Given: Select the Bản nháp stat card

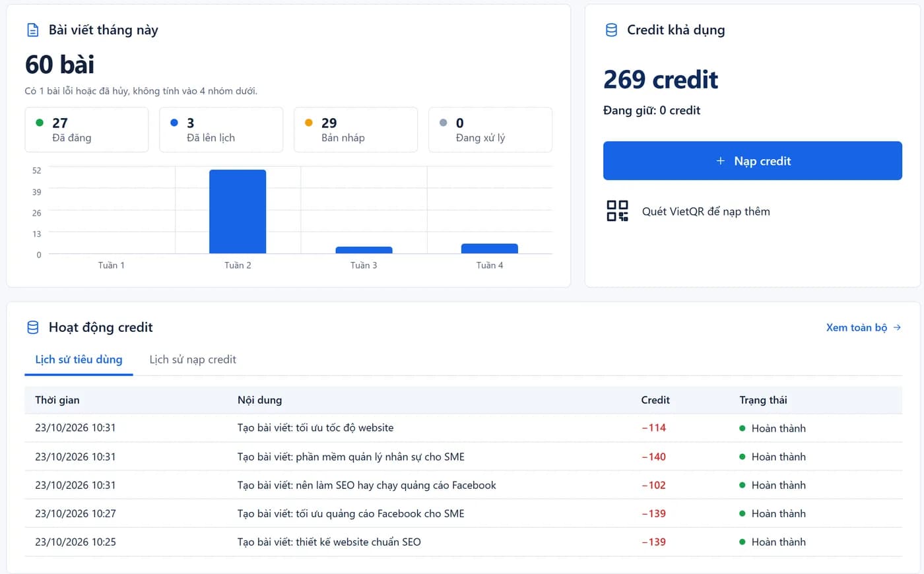Looking at the screenshot, I should click(356, 130).
